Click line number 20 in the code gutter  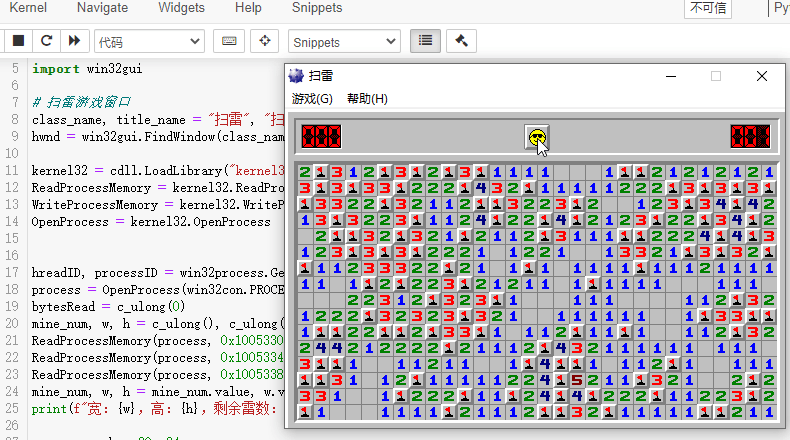[x=14, y=323]
